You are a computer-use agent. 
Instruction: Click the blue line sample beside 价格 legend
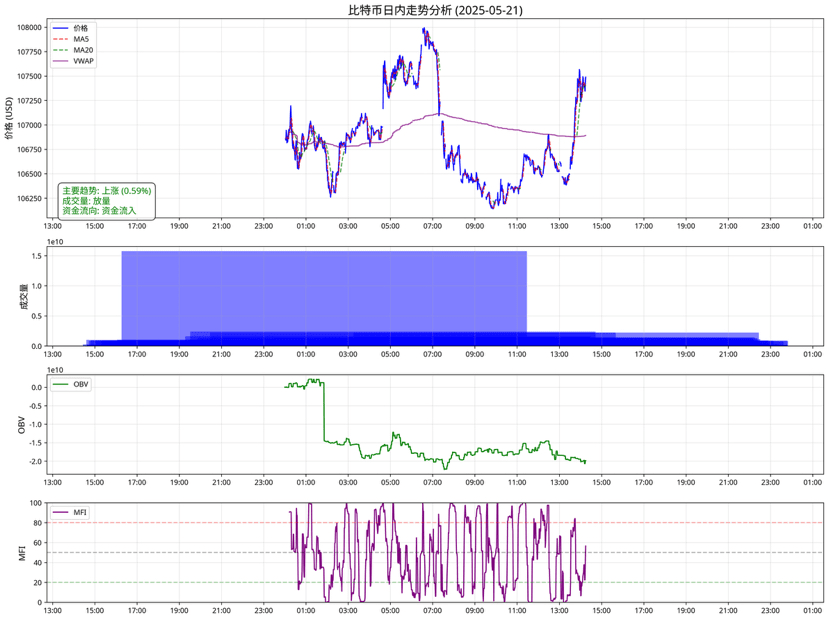[61, 28]
